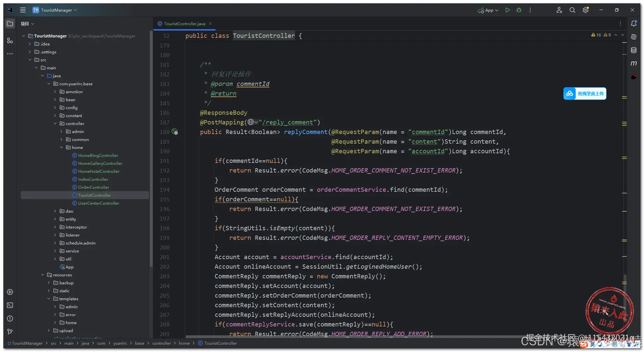Open the Git version control tool window
644x352 pixels.
[10, 332]
